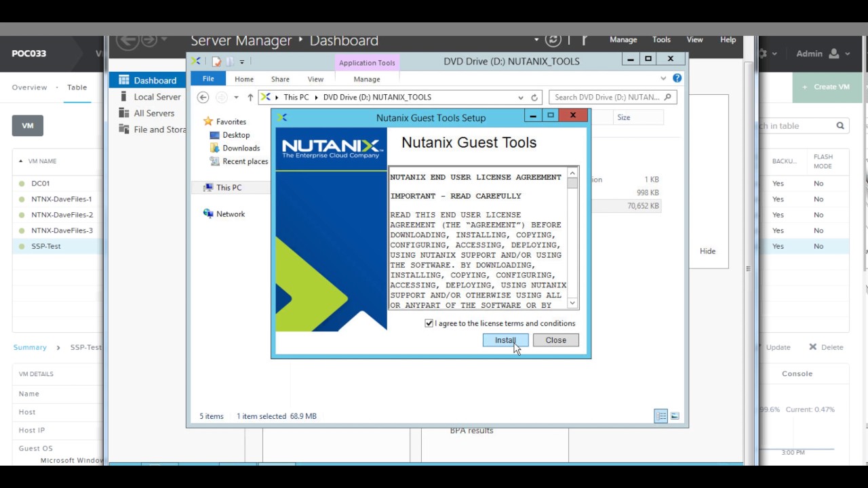Open recent locations dropdown beside the forward arrow
This screenshot has width=868, height=488.
pyautogui.click(x=236, y=98)
